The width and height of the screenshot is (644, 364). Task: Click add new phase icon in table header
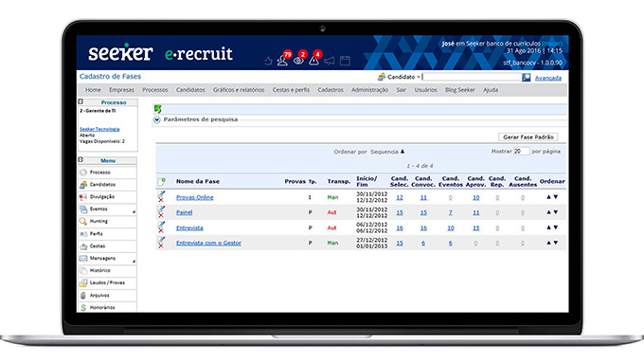[162, 181]
